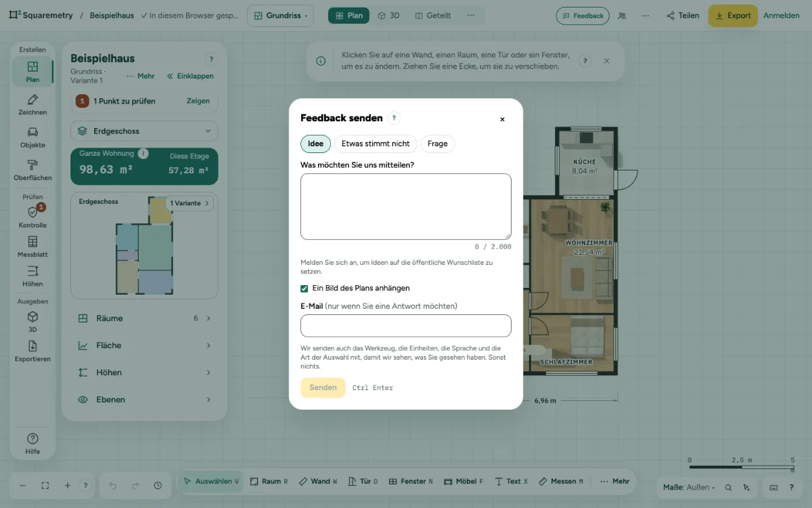Expand the Ebenen section
Screen dimensions: 812x508
point(144,400)
